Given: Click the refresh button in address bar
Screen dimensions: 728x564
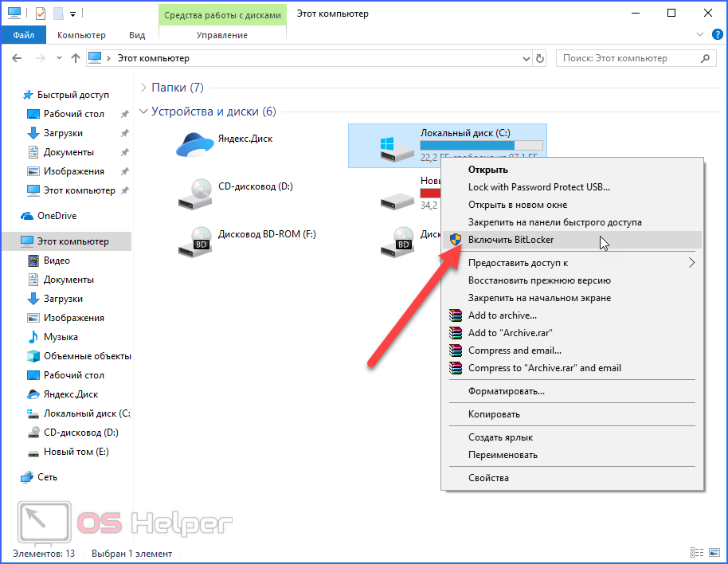Looking at the screenshot, I should (540, 58).
